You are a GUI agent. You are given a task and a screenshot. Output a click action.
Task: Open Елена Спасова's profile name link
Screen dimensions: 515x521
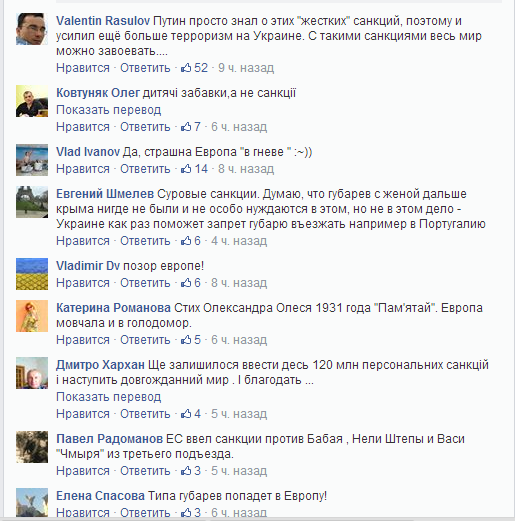(100, 496)
